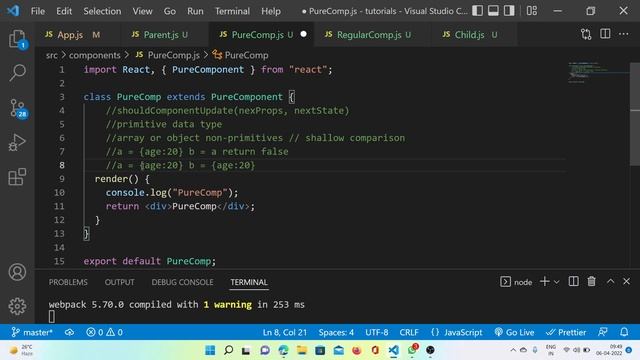The width and height of the screenshot is (640, 360).
Task: Open the Terminal menu
Action: tap(232, 11)
